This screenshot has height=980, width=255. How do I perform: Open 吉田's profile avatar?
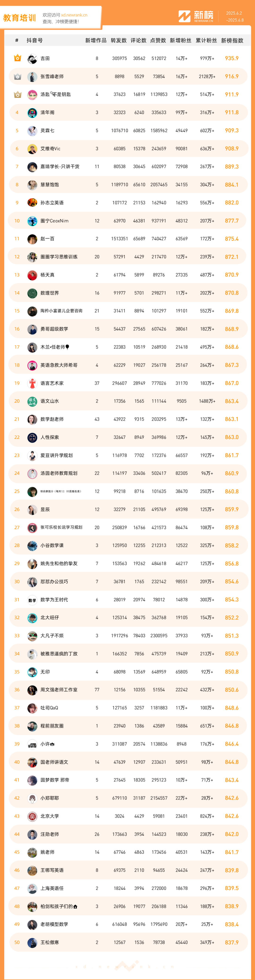click(x=32, y=59)
